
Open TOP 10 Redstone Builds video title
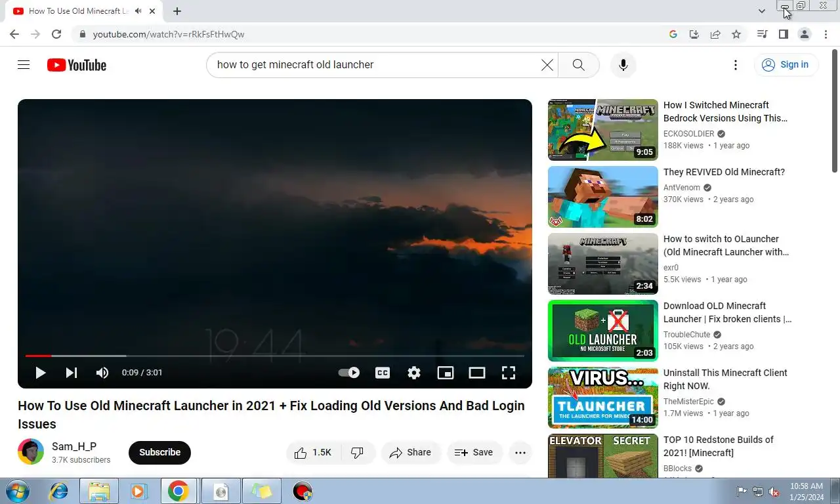(719, 446)
